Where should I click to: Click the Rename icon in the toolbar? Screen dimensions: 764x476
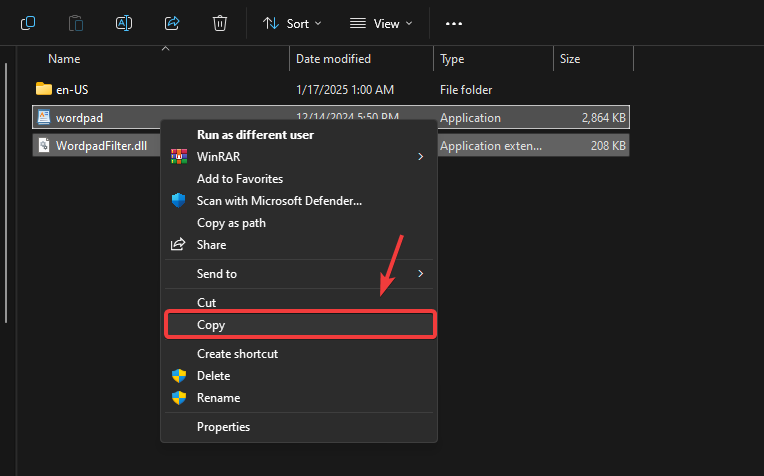click(x=124, y=22)
